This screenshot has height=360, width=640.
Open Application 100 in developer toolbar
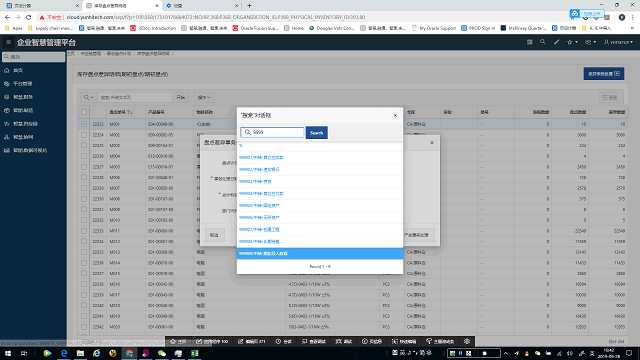[x=212, y=341]
